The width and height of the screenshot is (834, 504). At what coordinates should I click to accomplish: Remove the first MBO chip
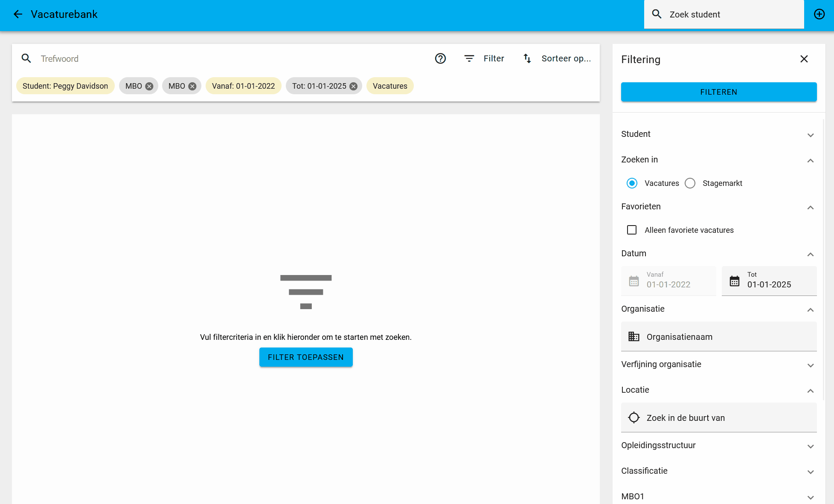[149, 86]
